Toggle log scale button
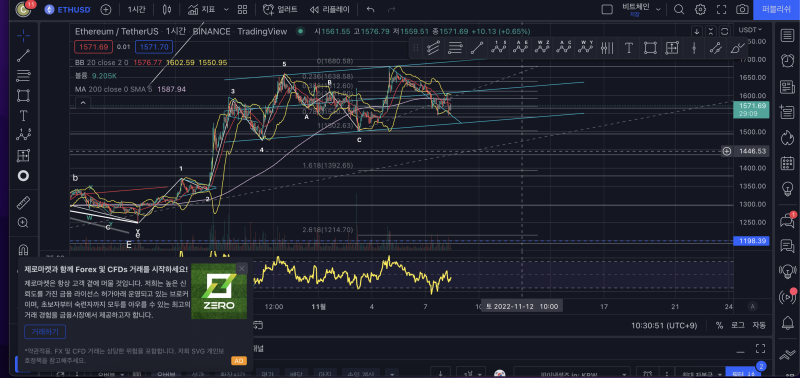Screen dimensions: 800x378 tap(737, 325)
